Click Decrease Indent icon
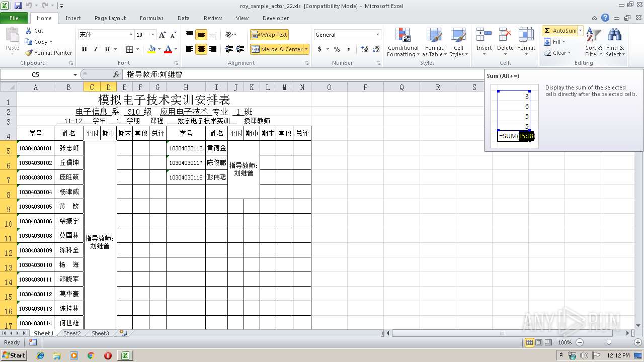Viewport: 644px width, 362px height. coord(229,49)
